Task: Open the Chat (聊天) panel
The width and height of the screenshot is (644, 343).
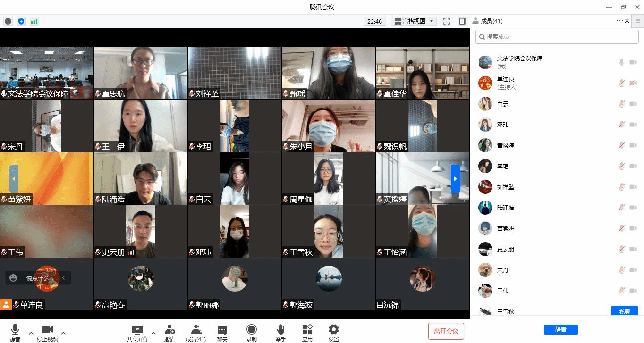Action: (222, 332)
